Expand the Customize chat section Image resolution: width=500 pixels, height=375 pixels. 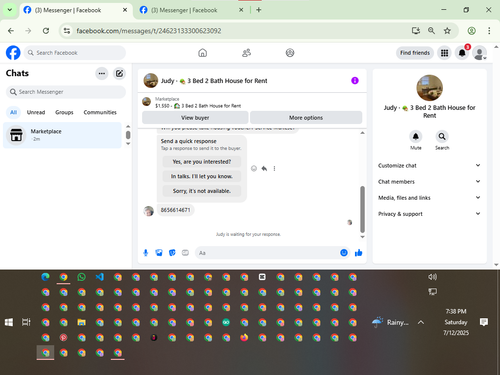point(429,166)
